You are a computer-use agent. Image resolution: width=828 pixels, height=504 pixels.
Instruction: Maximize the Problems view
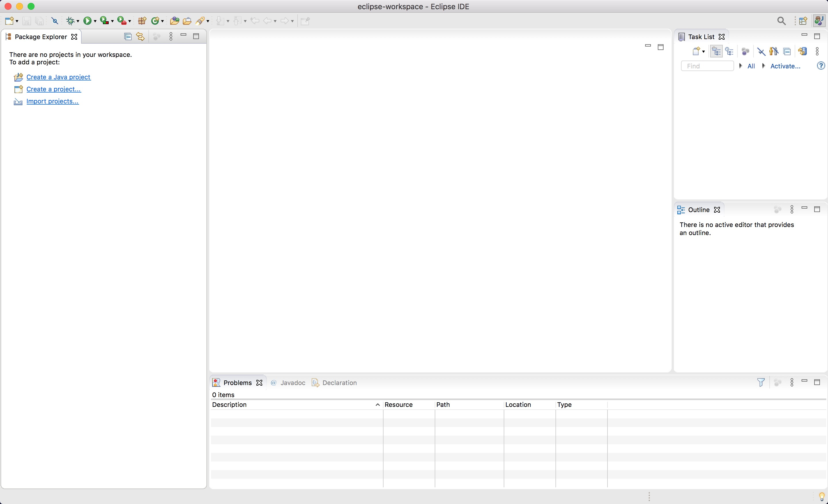click(817, 382)
